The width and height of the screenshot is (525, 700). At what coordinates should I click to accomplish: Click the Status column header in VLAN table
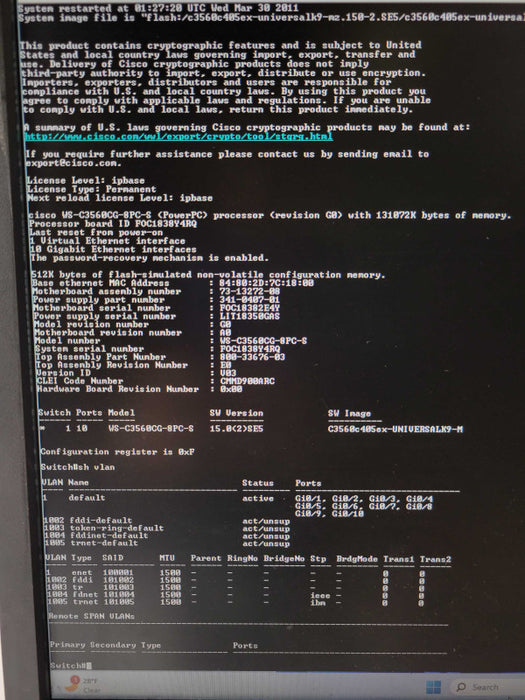pyautogui.click(x=258, y=483)
